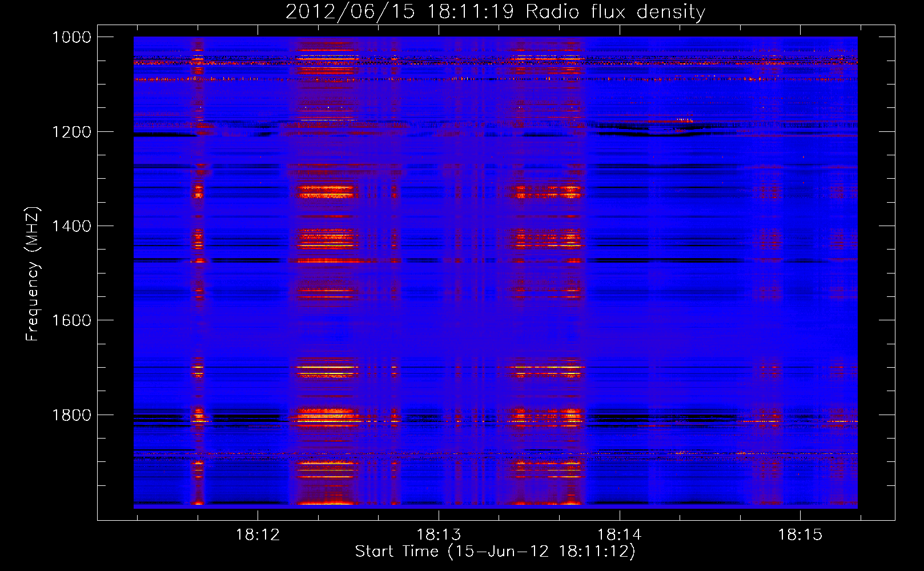This screenshot has width=924, height=571.
Task: Click the 18:12 time axis label
Action: click(258, 534)
